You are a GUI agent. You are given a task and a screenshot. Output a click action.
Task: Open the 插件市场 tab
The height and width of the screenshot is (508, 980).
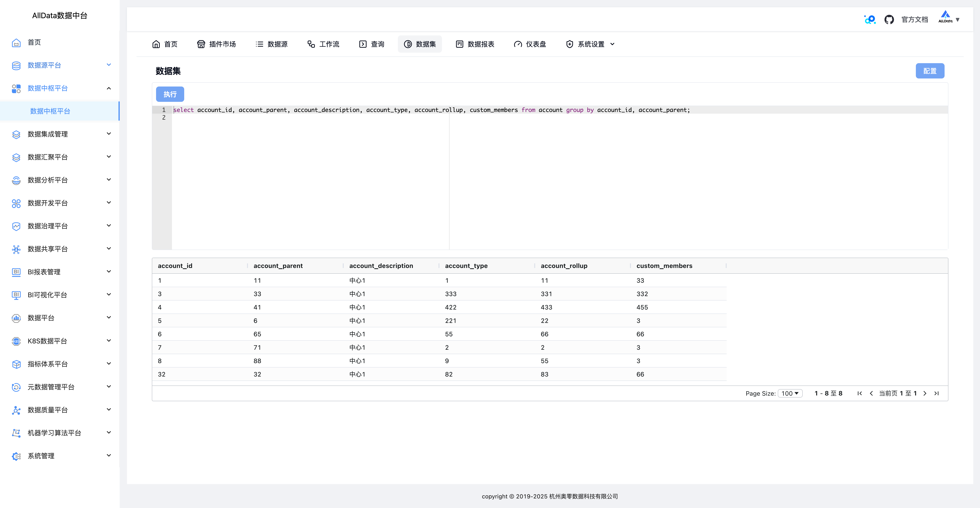point(216,44)
